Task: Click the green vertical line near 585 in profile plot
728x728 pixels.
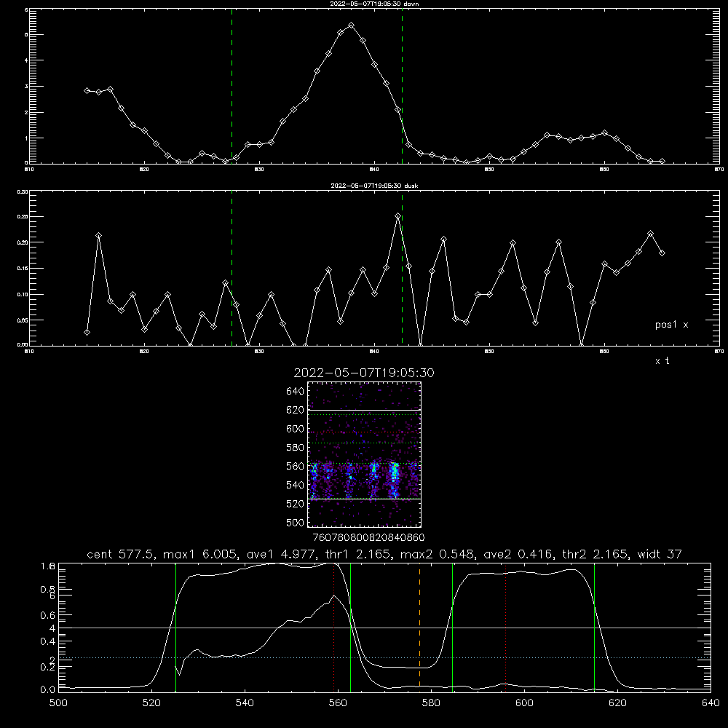Action: click(453, 627)
